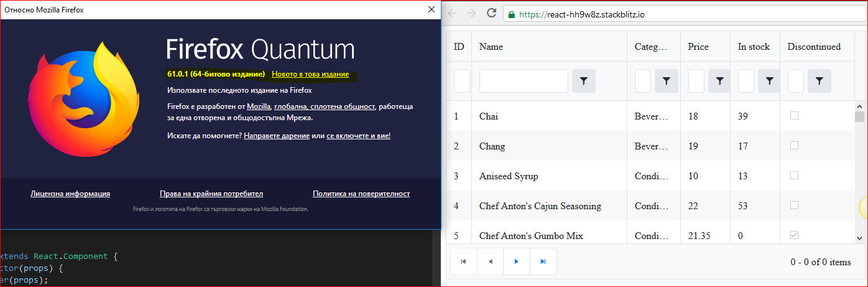
Task: Click the '0 - 0 of 0 items' pager info
Action: click(821, 262)
